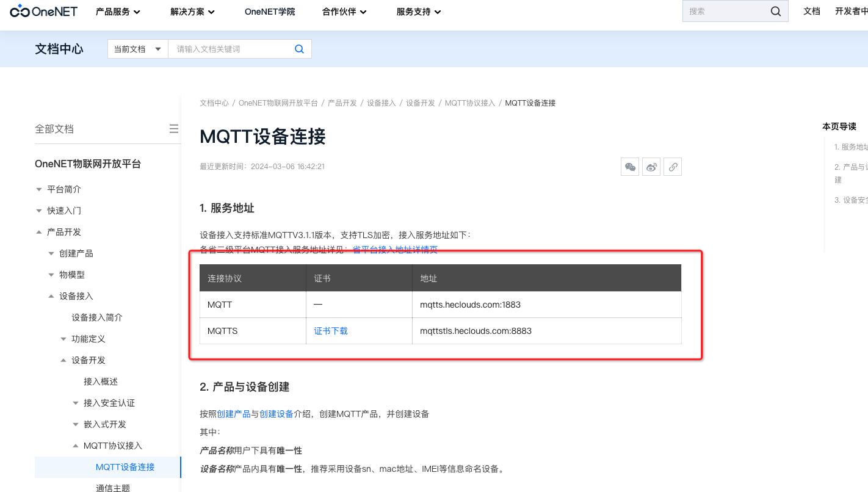Click the 证书下载 link
This screenshot has height=492, width=868.
331,331
